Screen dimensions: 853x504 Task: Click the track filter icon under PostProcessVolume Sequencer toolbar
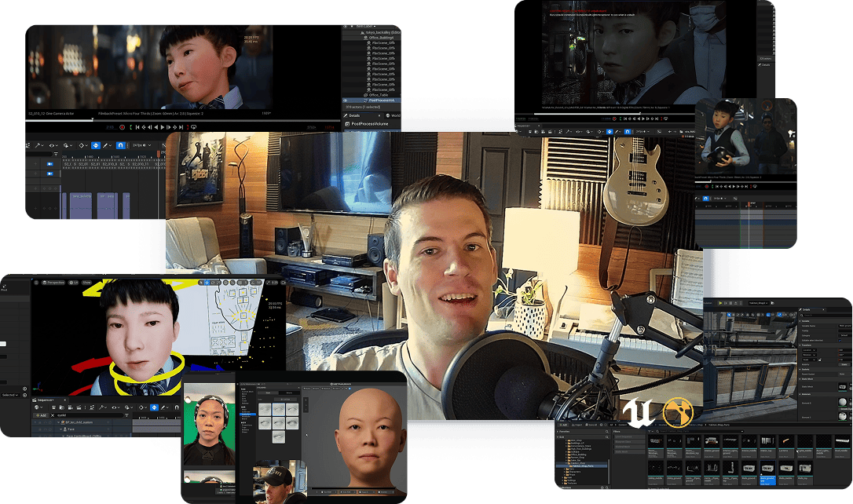point(56,155)
